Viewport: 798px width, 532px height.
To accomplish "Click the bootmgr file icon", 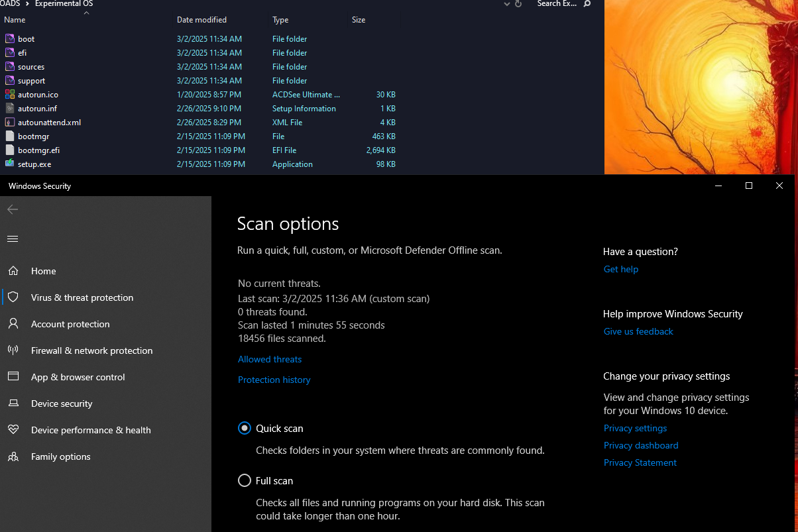I will [9, 136].
